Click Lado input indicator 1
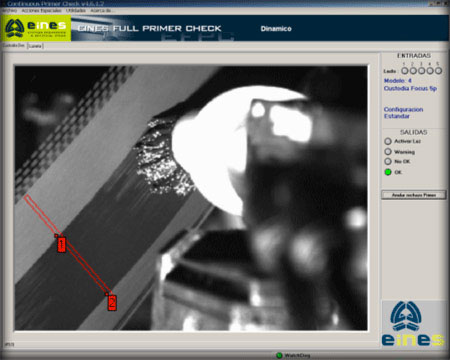Screen dimensions: 450x360 (x=404, y=71)
